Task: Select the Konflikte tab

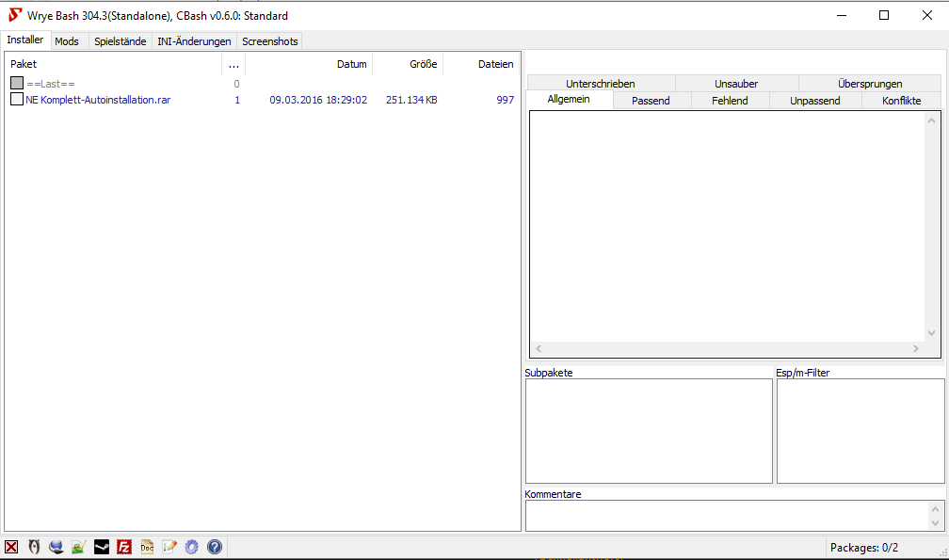Action: tap(901, 101)
